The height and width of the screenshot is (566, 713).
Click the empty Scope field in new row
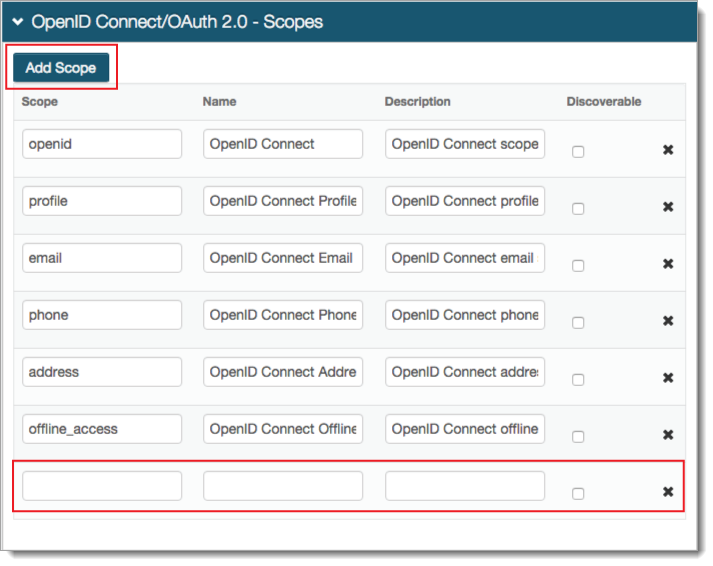(x=102, y=486)
